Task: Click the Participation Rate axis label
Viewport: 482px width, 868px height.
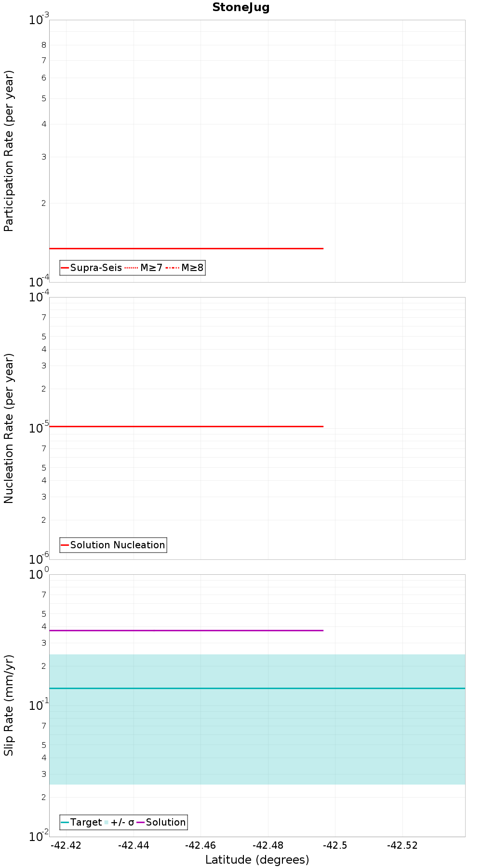Action: 9,151
